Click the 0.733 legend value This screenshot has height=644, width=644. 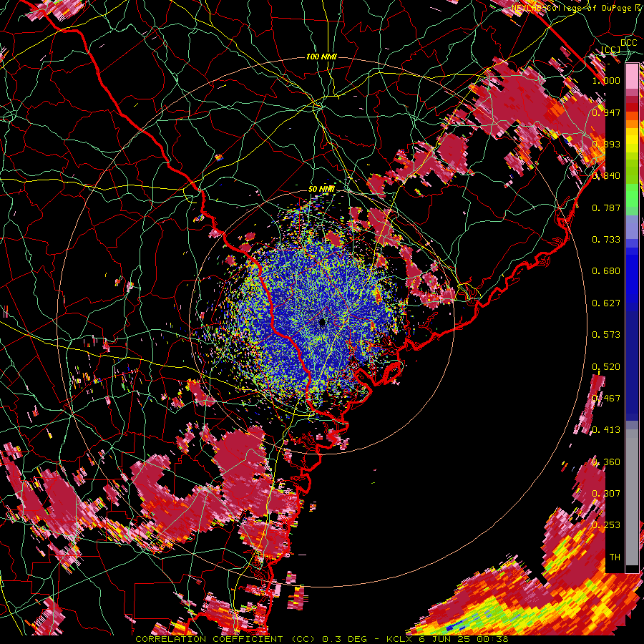click(x=606, y=240)
